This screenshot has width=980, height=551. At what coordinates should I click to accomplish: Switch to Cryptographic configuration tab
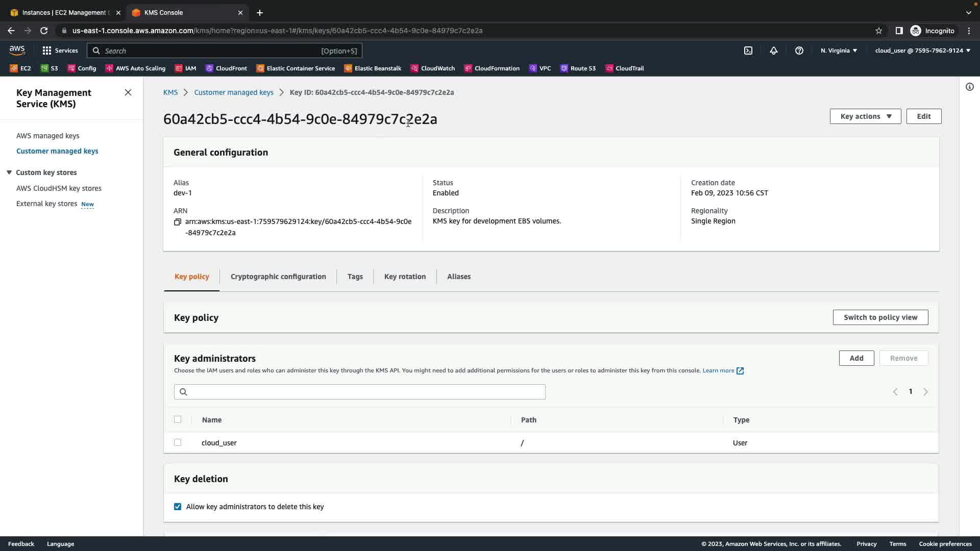coord(278,277)
